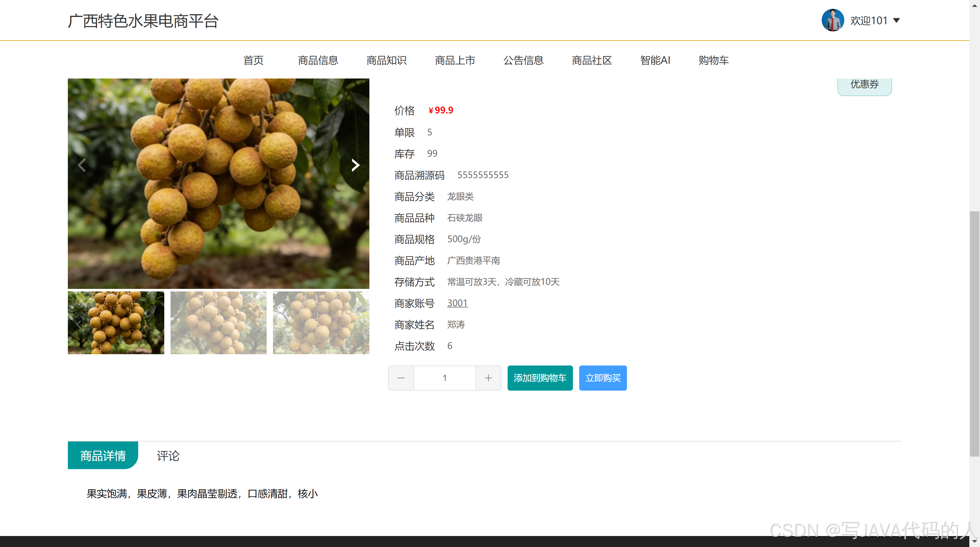
Task: Click the spec value 500g/份
Action: click(x=464, y=239)
